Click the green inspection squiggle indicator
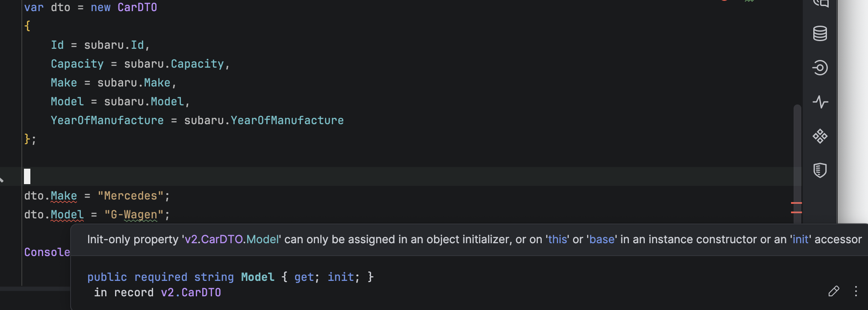Image resolution: width=868 pixels, height=310 pixels. pos(749,2)
